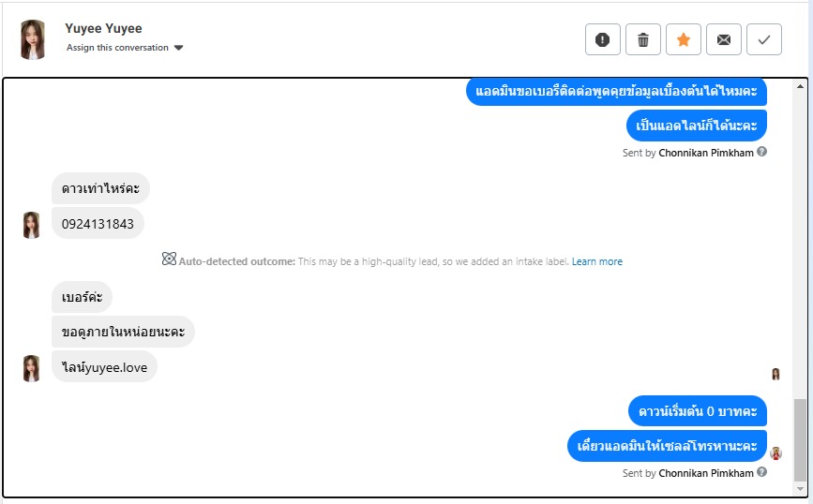Open Yuyee's header profile picture
Viewport: 813px width, 504px height.
(x=33, y=38)
